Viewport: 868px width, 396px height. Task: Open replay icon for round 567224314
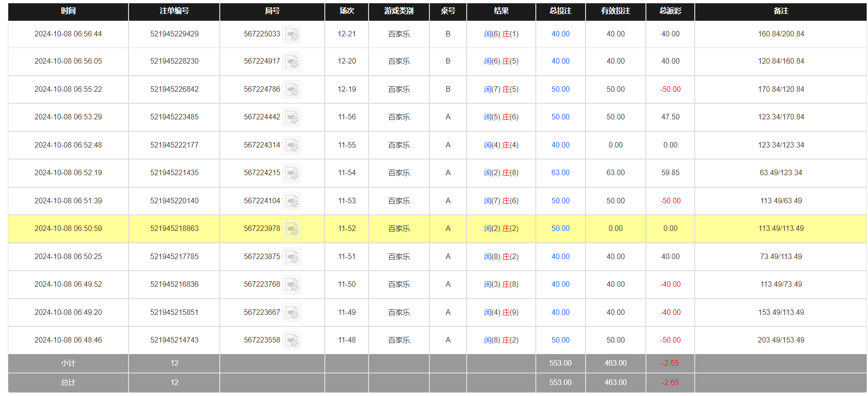click(x=292, y=146)
